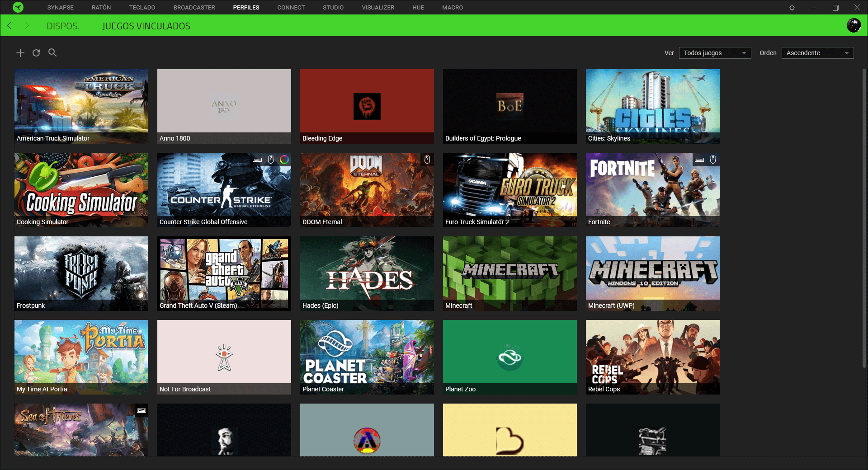This screenshot has width=868, height=470.
Task: Click the DOOM Eternal label text
Action: [322, 222]
